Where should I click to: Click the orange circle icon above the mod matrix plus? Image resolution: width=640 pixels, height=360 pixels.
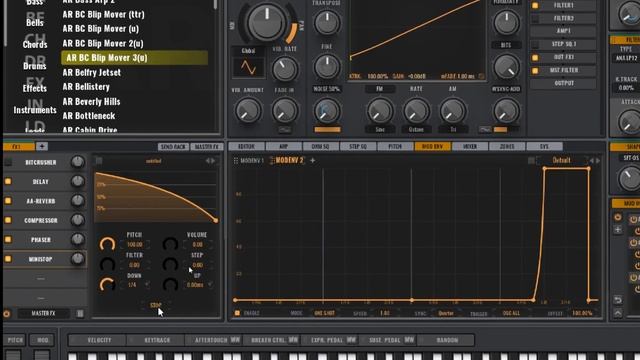(618, 217)
